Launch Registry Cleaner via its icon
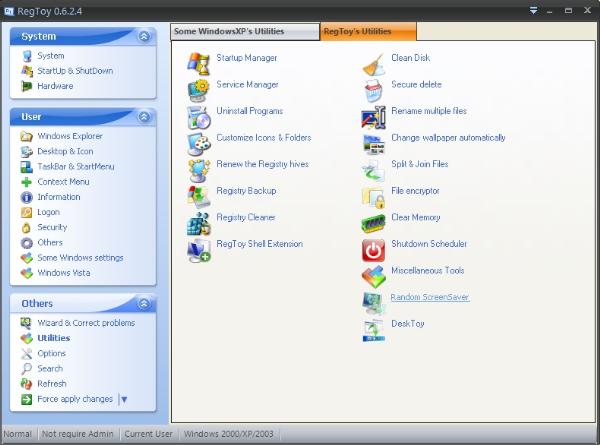The width and height of the screenshot is (600, 445). coord(198,223)
